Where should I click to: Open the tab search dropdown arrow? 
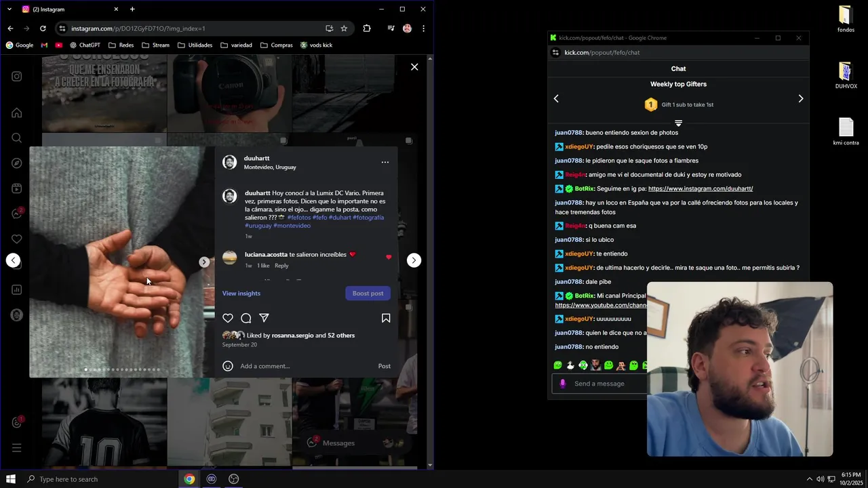pyautogui.click(x=9, y=9)
